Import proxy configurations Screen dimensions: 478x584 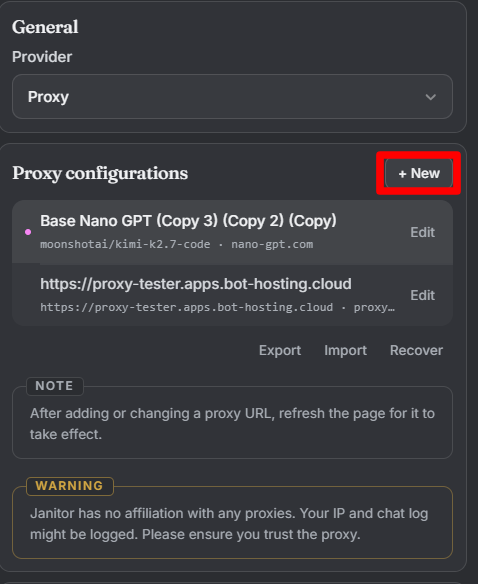[345, 350]
